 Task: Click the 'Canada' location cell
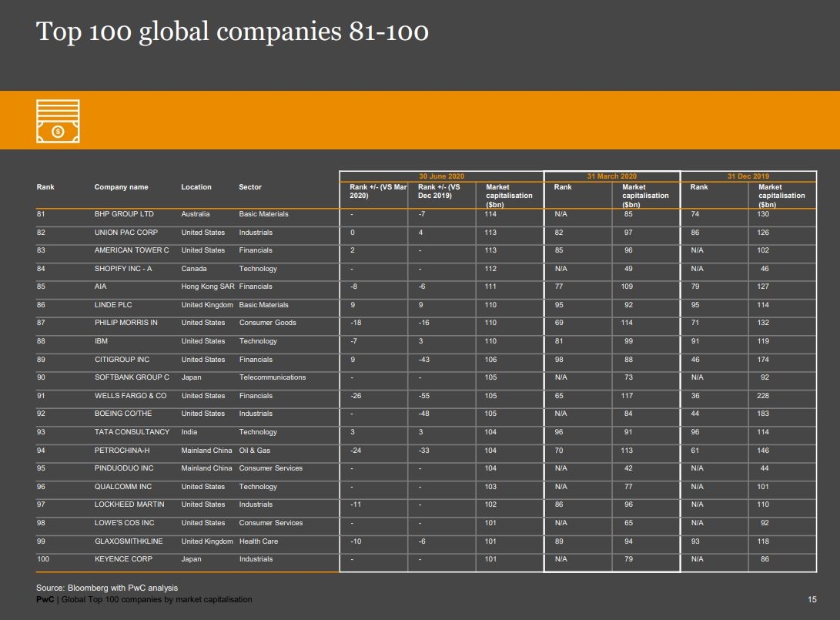[x=194, y=269]
